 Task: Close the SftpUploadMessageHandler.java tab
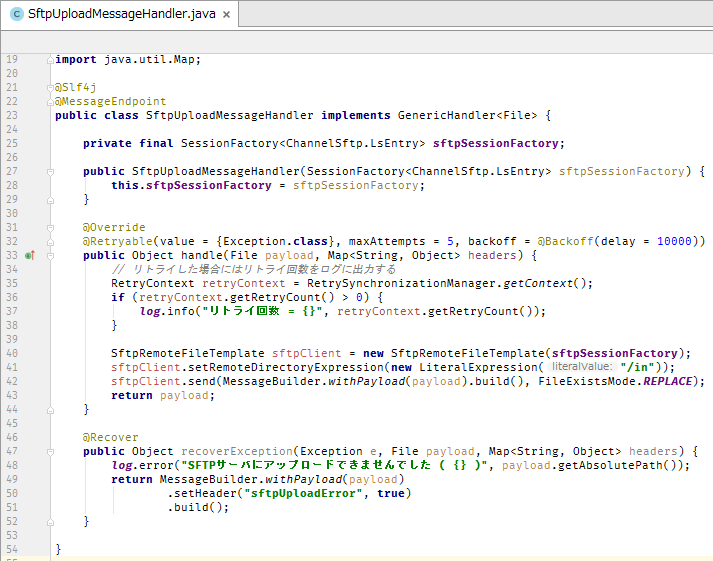coord(226,15)
